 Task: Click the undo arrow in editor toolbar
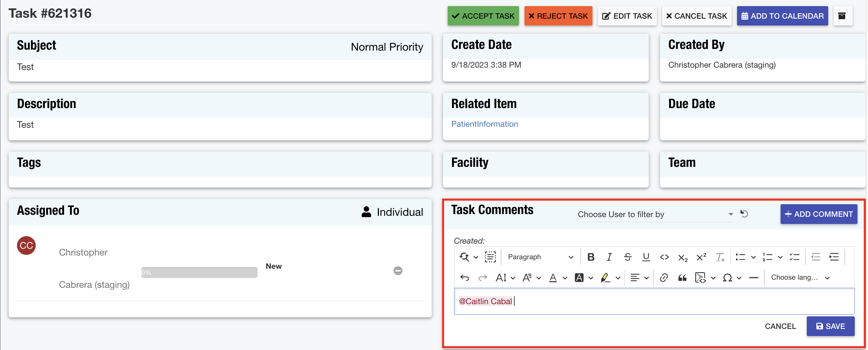tap(465, 278)
